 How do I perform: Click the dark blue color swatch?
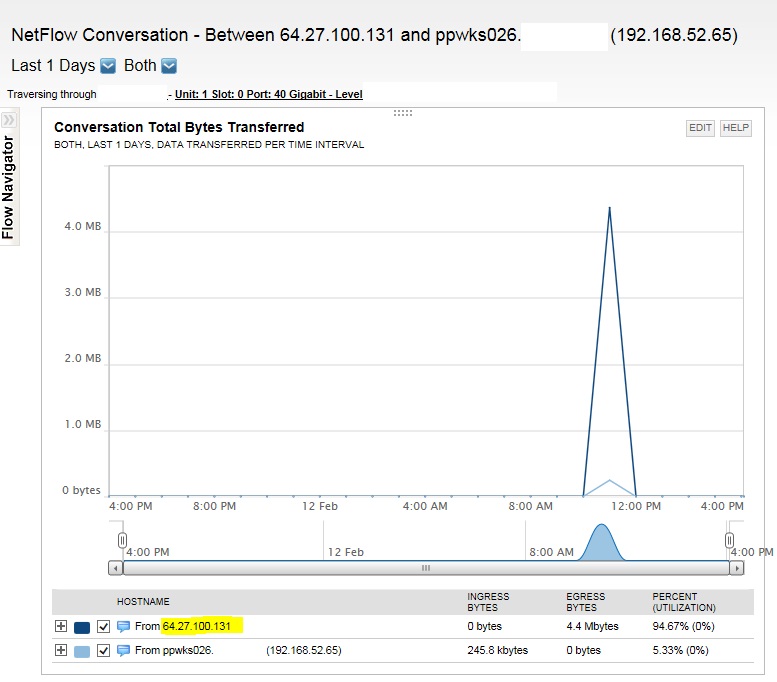click(82, 627)
